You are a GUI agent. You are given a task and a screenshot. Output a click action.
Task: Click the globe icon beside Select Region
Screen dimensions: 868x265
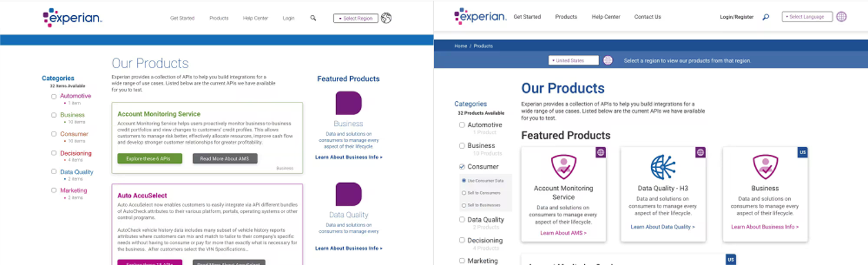click(x=386, y=19)
